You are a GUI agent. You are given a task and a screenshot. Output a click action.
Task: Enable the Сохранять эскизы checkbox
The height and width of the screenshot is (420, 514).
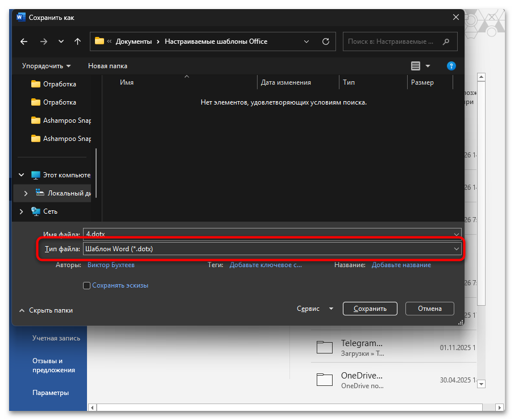pyautogui.click(x=87, y=285)
